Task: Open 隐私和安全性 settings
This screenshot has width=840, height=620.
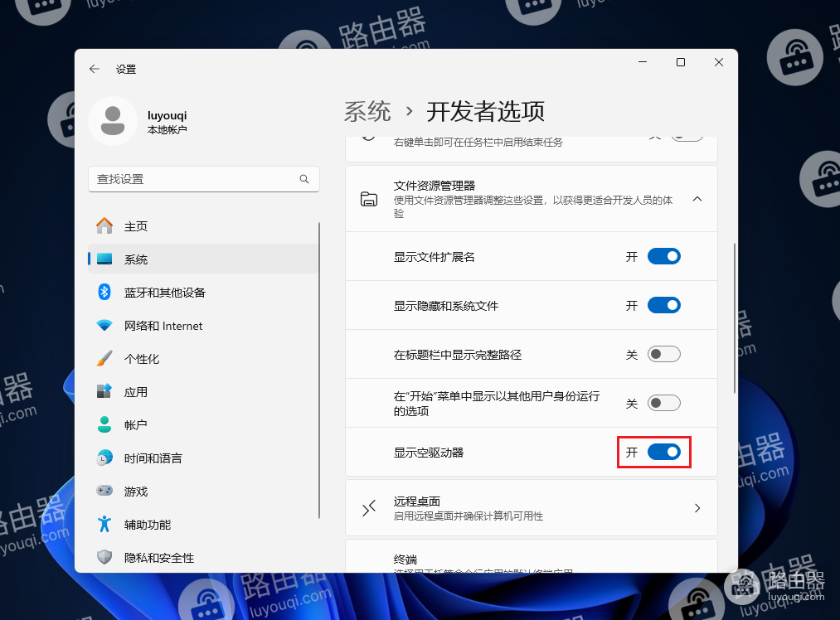Action: [203, 557]
